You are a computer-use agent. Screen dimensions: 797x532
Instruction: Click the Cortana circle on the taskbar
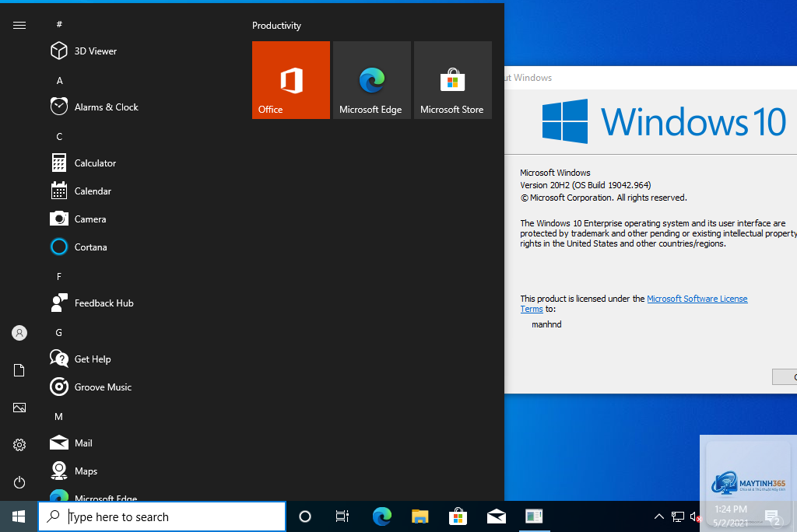305,516
